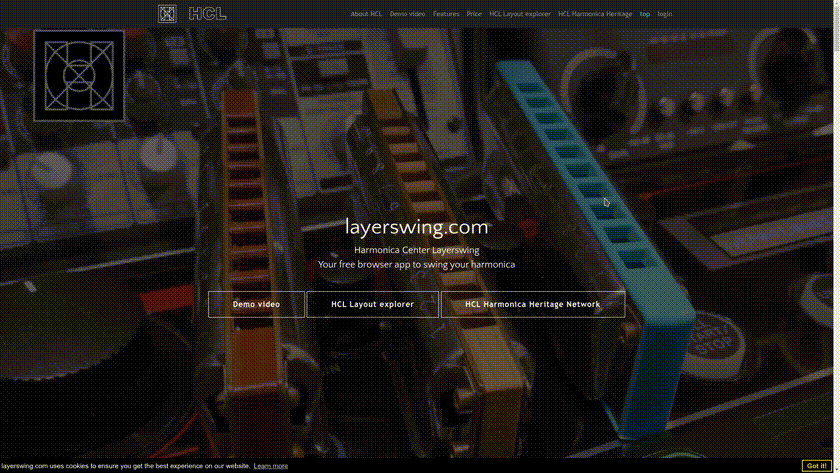Open the About HCL menu item

point(366,14)
